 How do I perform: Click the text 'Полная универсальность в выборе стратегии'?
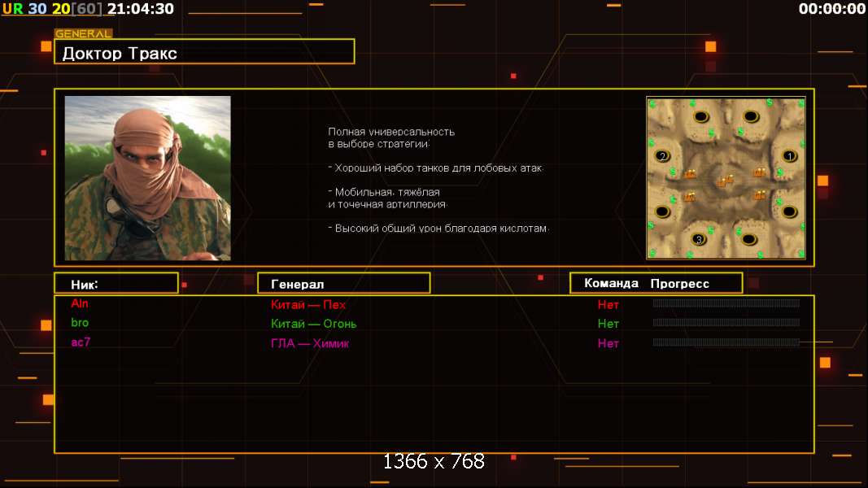[391, 137]
